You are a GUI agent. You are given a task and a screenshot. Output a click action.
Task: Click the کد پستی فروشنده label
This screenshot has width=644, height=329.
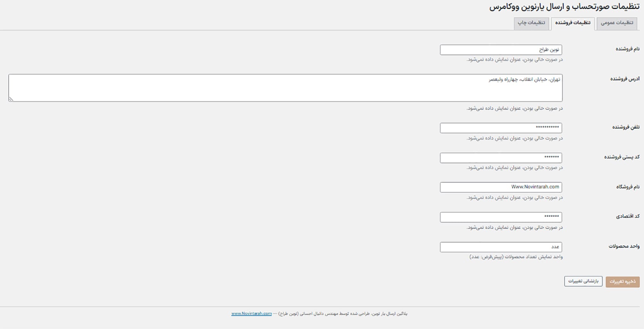[622, 157]
